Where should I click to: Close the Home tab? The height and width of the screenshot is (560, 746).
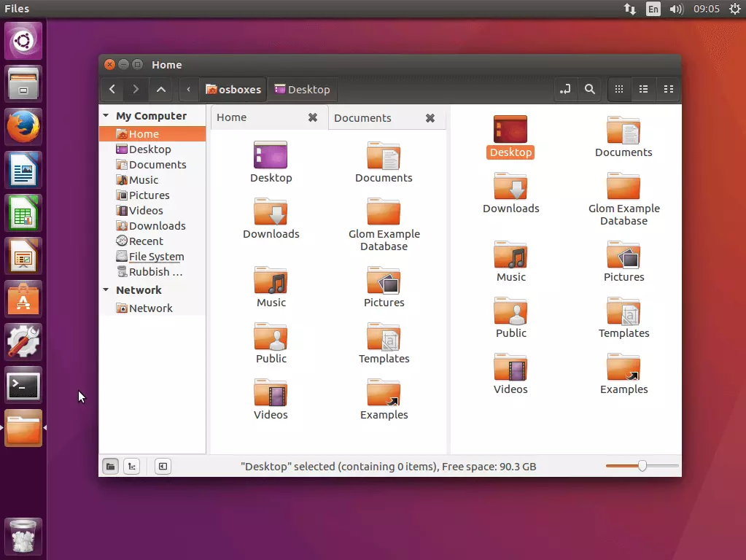click(x=312, y=117)
